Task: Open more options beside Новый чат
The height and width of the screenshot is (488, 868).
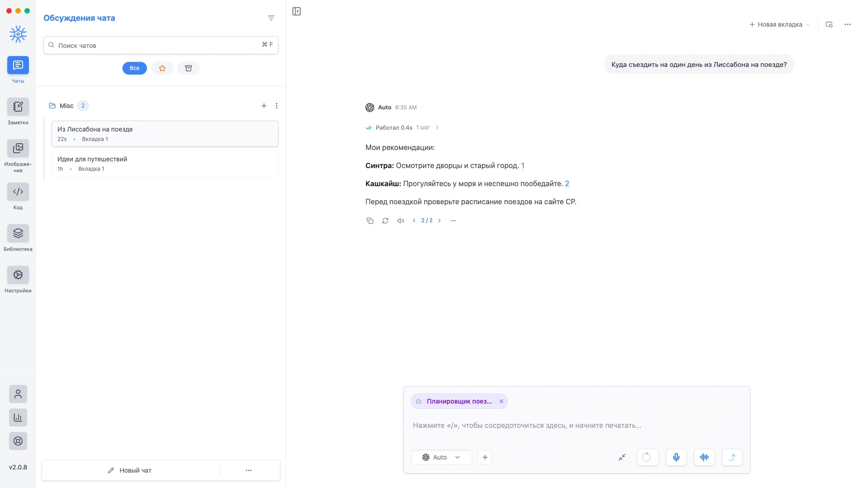Action: (249, 470)
